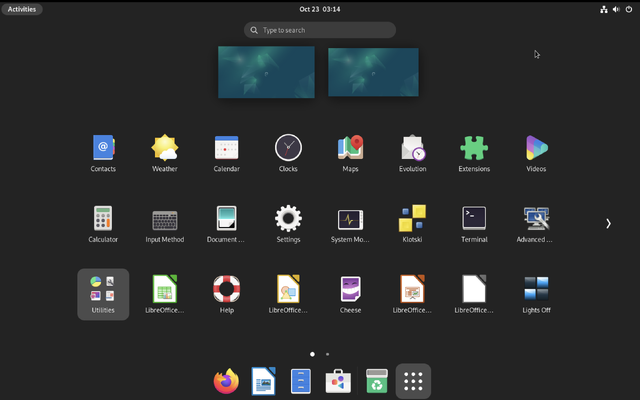640x400 pixels.
Task: Open the Help lifebuoy app
Action: pyautogui.click(x=227, y=294)
